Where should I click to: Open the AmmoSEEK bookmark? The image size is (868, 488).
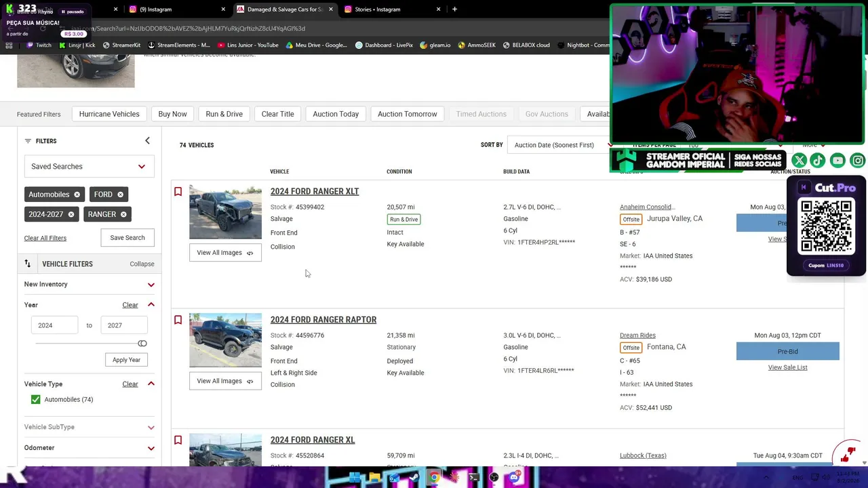pos(477,45)
